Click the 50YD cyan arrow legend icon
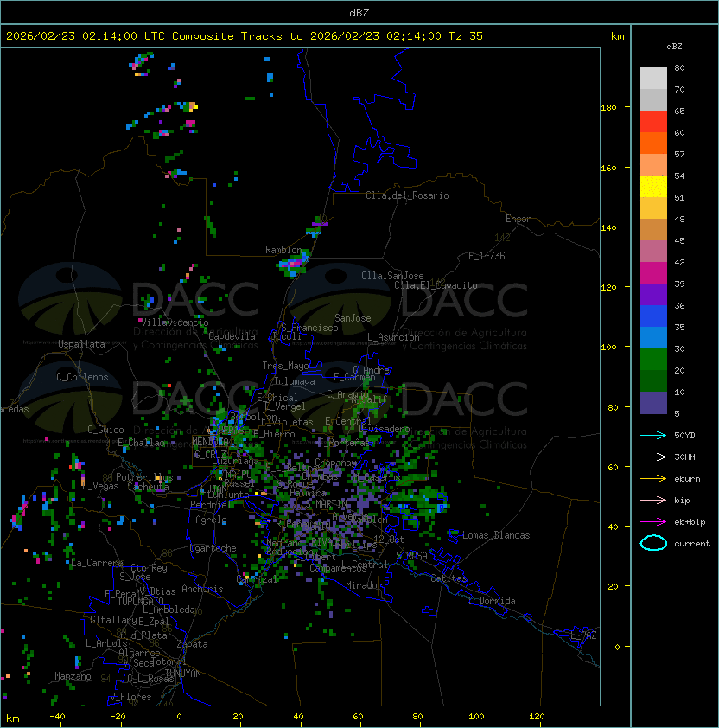This screenshot has width=719, height=728. [653, 435]
